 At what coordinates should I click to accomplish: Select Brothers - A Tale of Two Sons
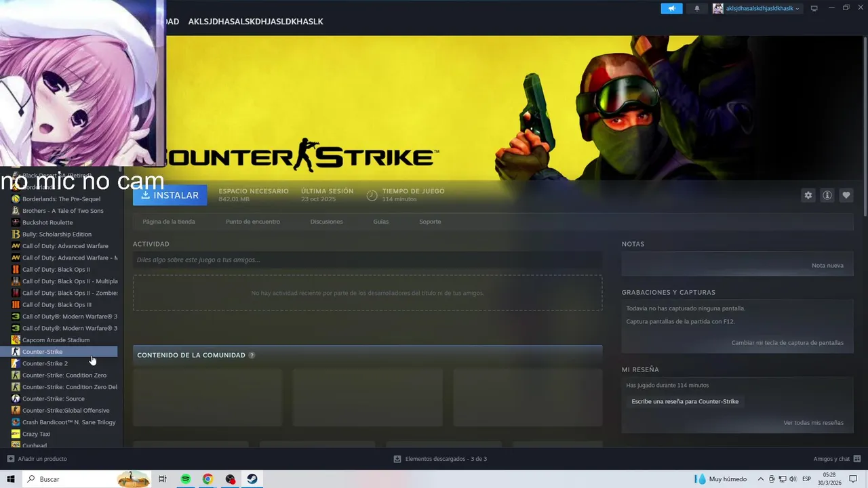(x=64, y=211)
